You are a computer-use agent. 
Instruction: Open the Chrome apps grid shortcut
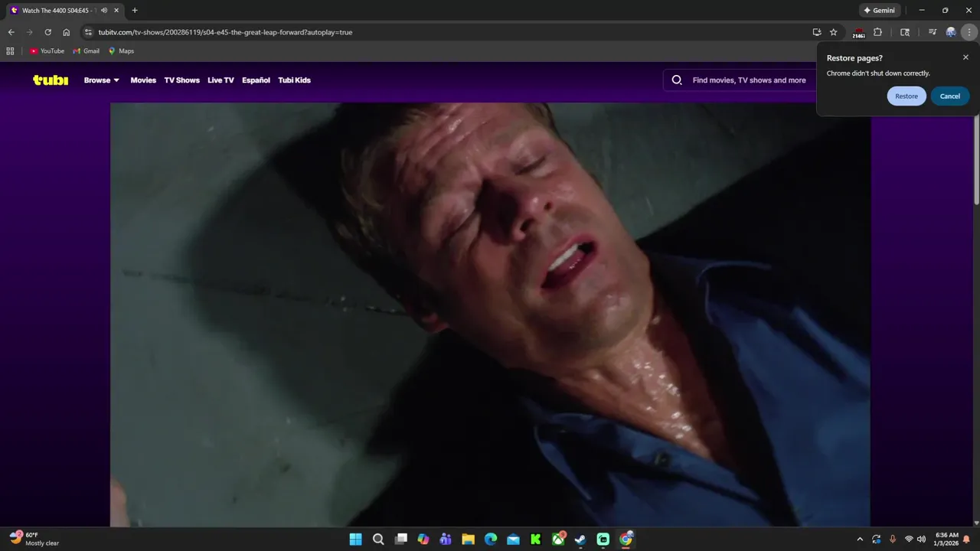(10, 51)
